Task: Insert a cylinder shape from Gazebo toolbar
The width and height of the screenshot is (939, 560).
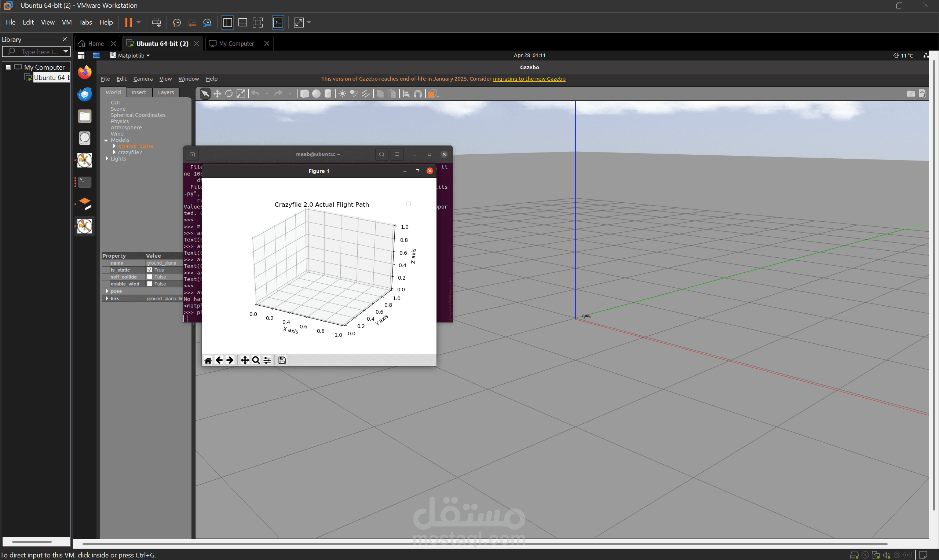Action: point(328,93)
